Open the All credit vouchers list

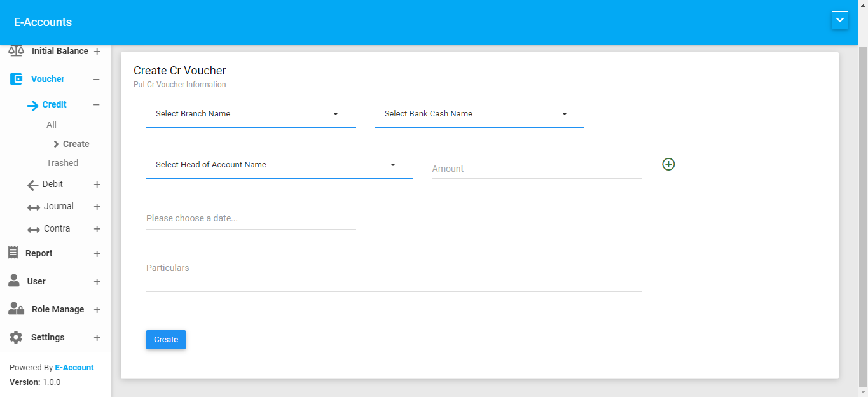coord(52,125)
